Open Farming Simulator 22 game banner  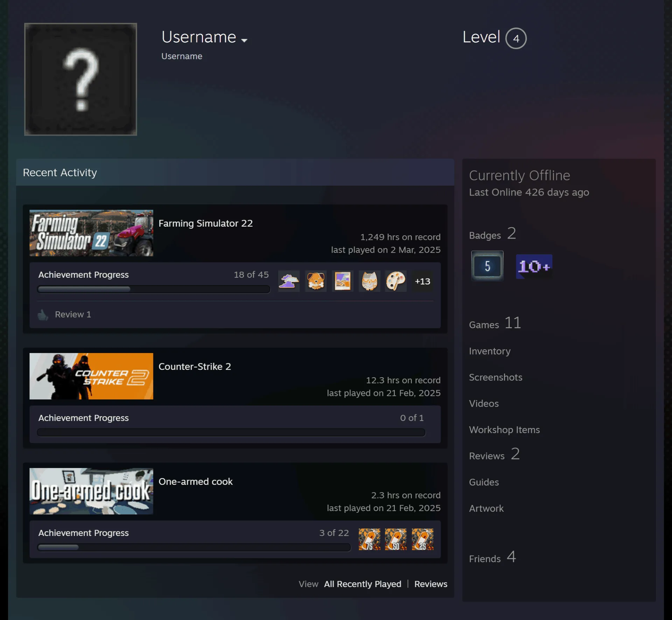click(x=91, y=233)
